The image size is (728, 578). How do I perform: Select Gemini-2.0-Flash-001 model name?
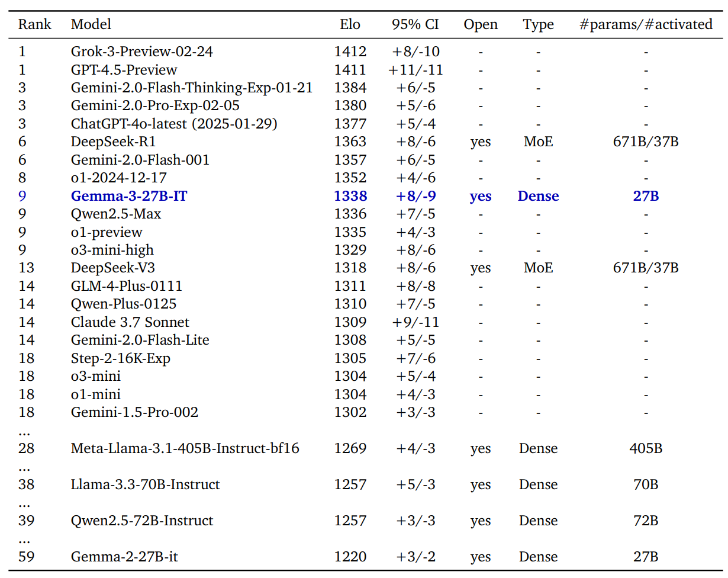coord(140,160)
